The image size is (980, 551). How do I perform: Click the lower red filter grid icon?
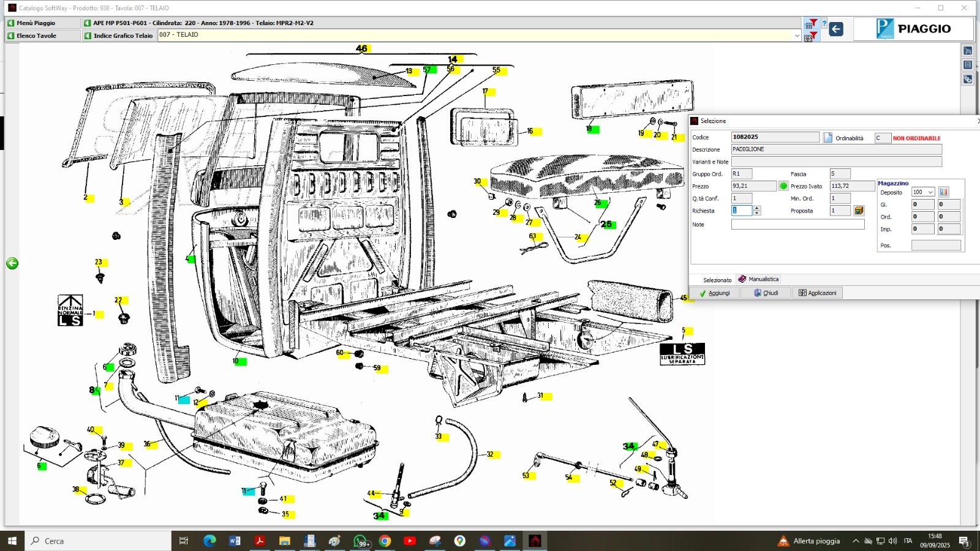tap(811, 37)
